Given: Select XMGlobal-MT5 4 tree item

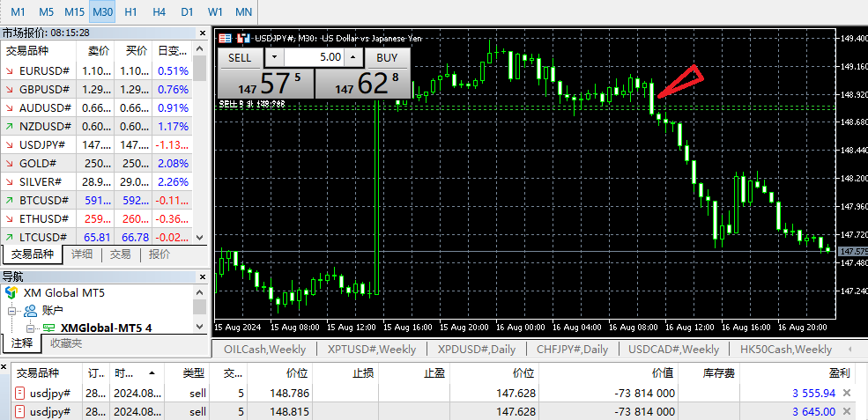Looking at the screenshot, I should point(106,328).
